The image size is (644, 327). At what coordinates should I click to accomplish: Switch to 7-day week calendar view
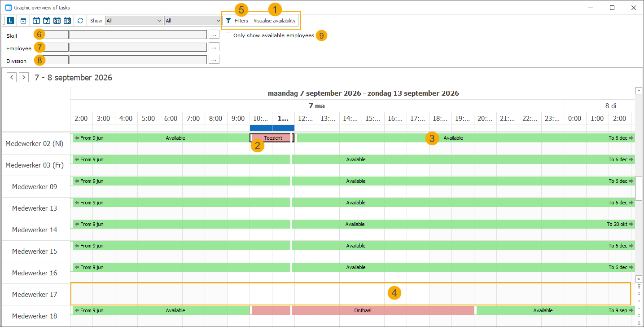[x=47, y=21]
